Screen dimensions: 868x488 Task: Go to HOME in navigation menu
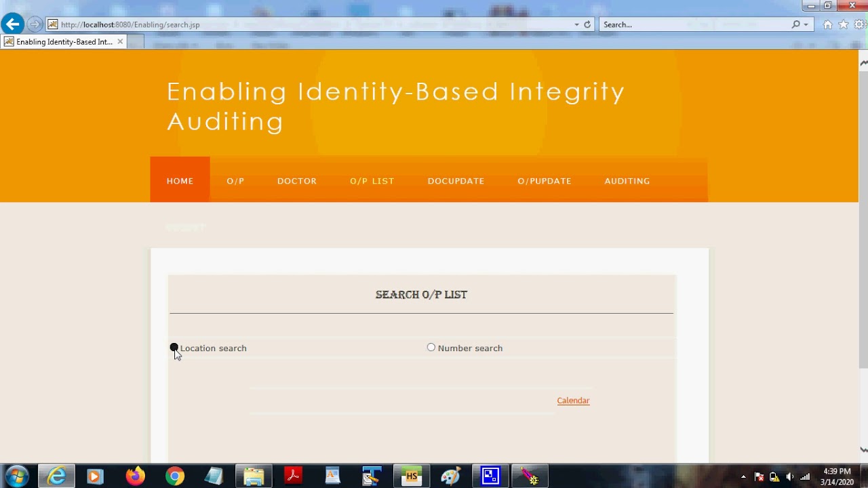coord(180,181)
